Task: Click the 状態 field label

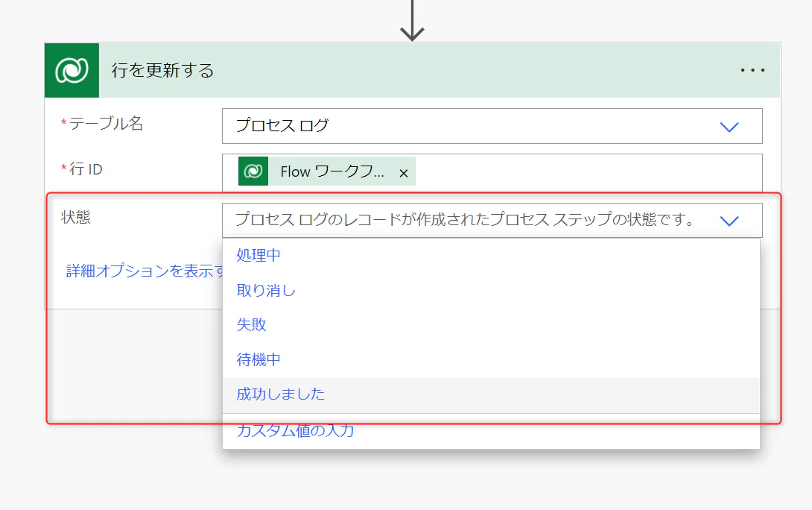Action: click(x=75, y=217)
